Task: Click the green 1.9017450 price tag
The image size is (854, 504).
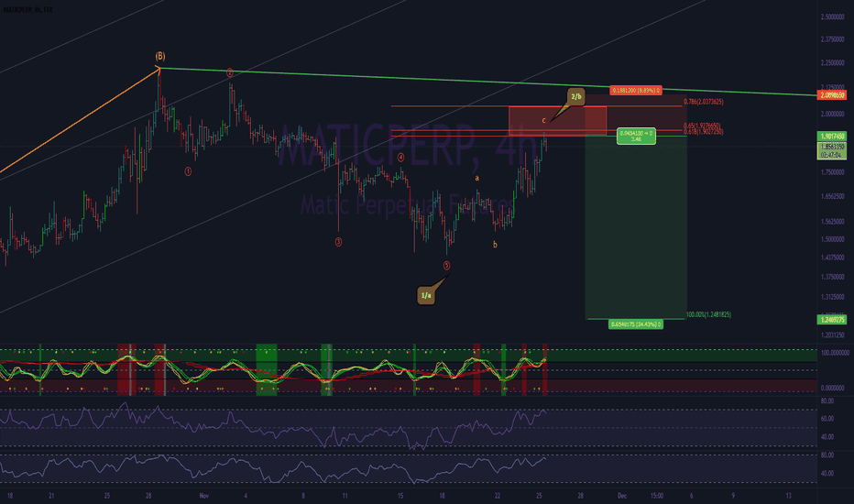Action: [x=832, y=136]
